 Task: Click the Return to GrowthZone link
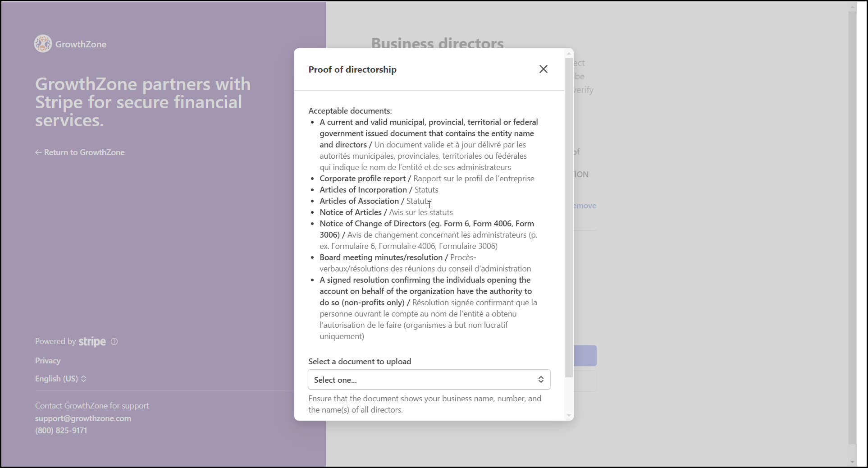point(80,152)
